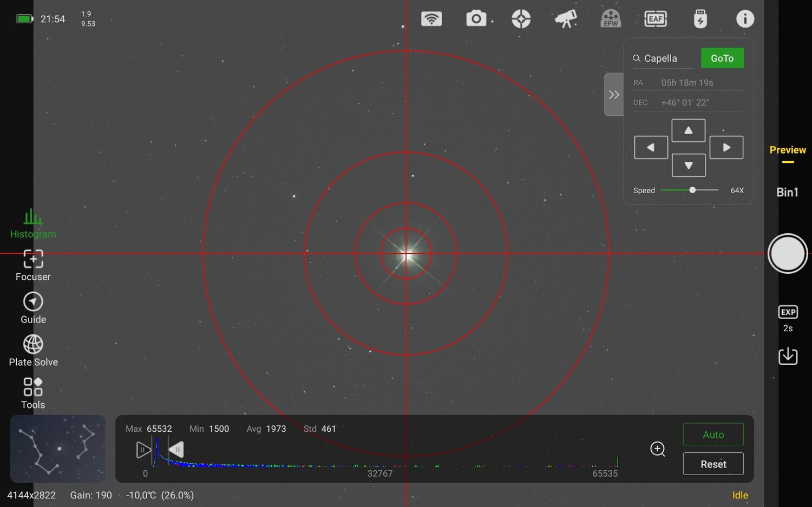Open the Focuser panel
This screenshot has height=507, width=812.
(32, 265)
